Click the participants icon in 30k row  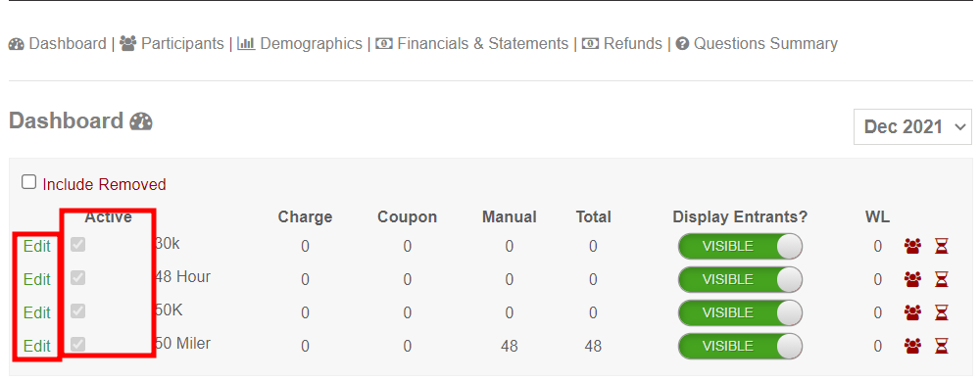(x=912, y=247)
